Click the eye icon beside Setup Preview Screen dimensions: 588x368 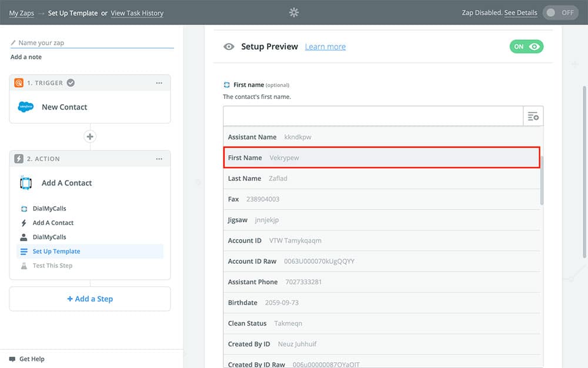[229, 47]
